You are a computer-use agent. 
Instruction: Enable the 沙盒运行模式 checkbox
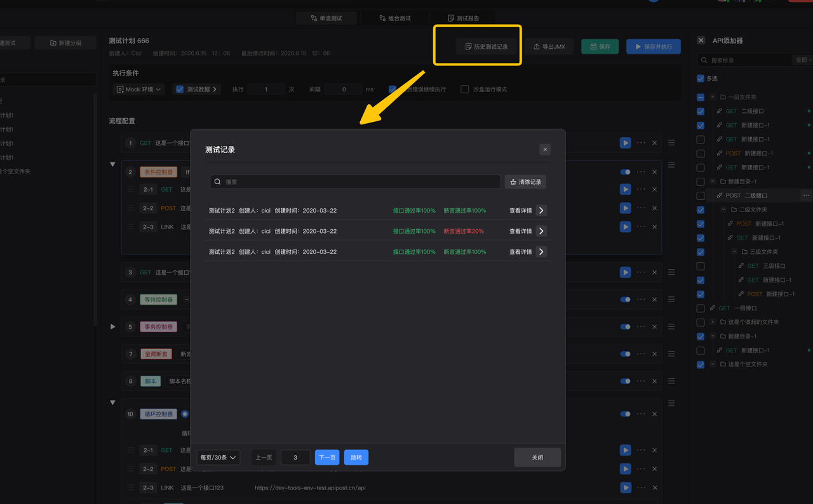tap(465, 90)
